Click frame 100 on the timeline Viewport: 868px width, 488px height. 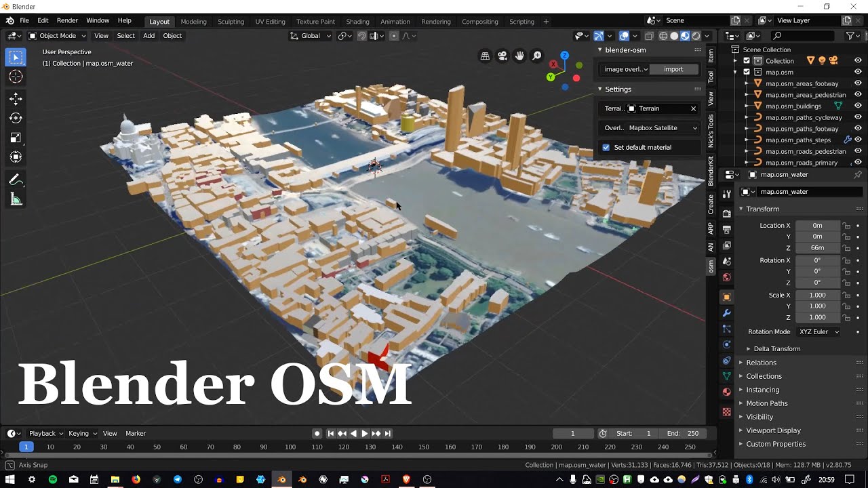(290, 447)
